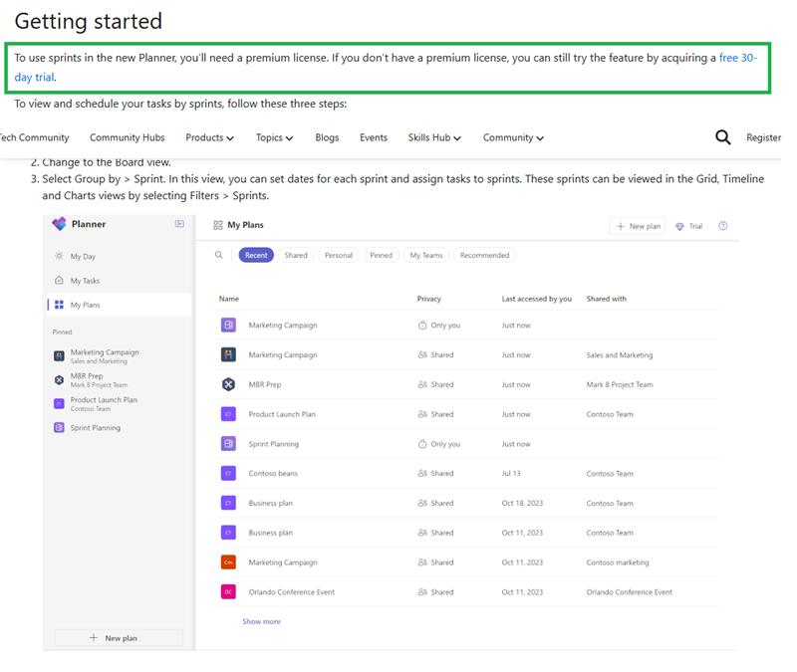797x672 pixels.
Task: Click the My Plans header grid icon
Action: 218,225
